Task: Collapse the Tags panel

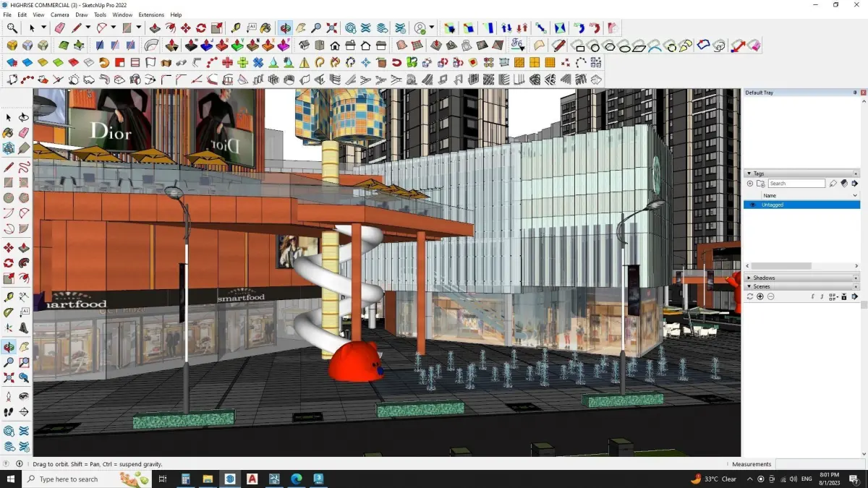Action: pos(749,174)
